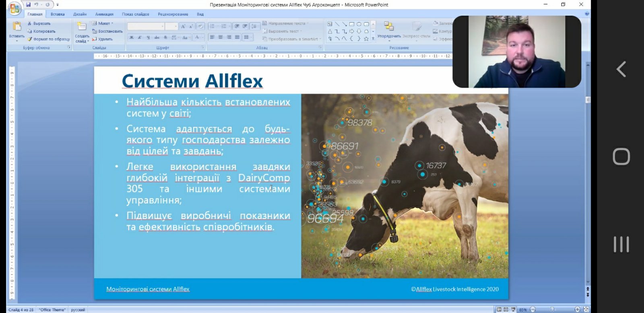Open the Дизайн ribbon tab
The width and height of the screenshot is (644, 313).
pos(80,14)
